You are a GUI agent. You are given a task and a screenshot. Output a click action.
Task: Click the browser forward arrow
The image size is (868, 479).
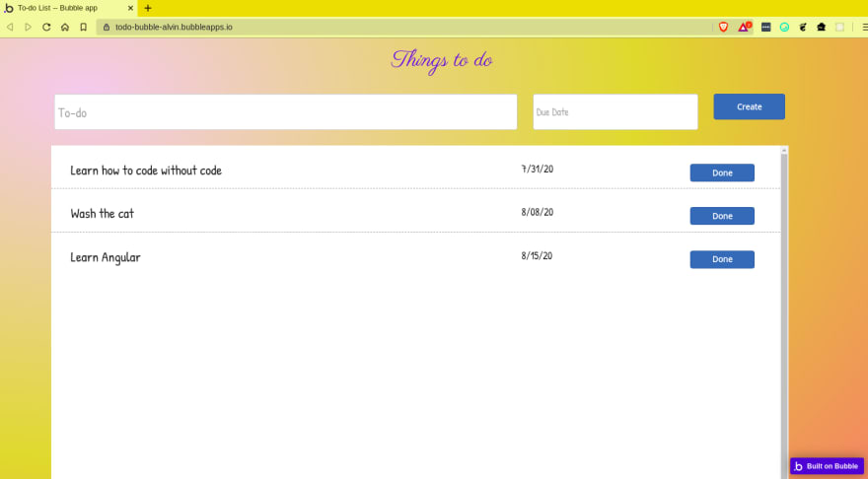point(29,27)
